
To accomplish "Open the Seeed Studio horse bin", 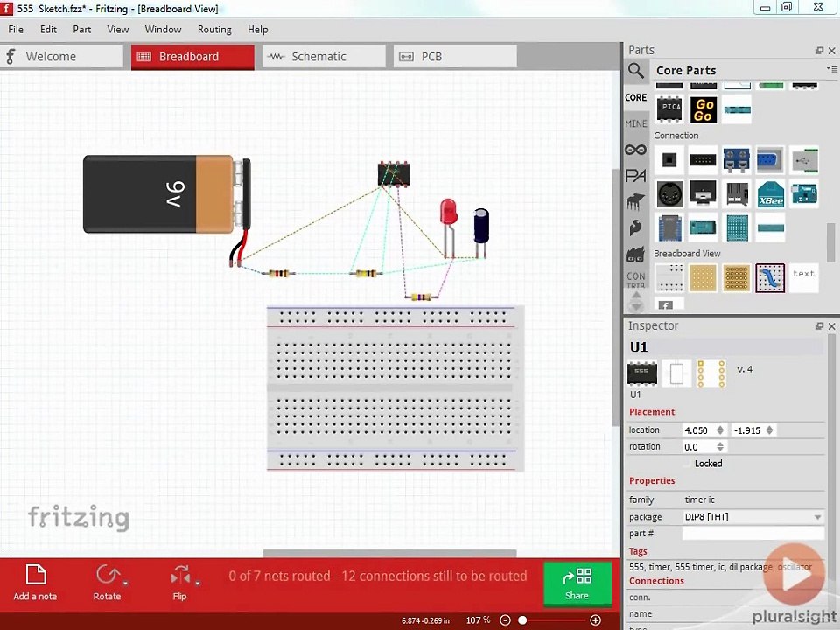I will (636, 202).
